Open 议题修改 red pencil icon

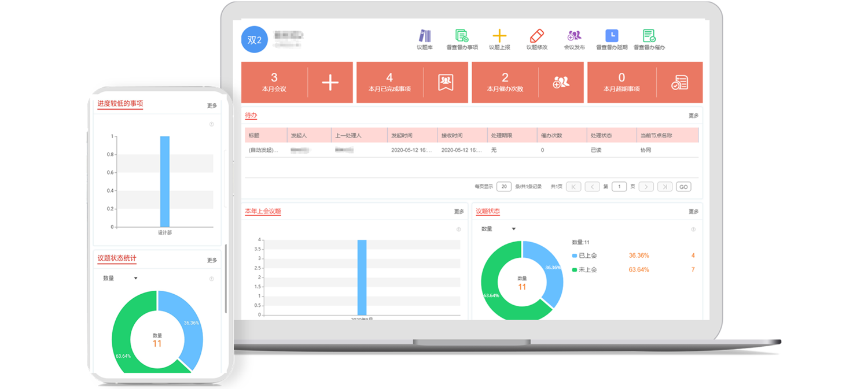click(x=536, y=36)
